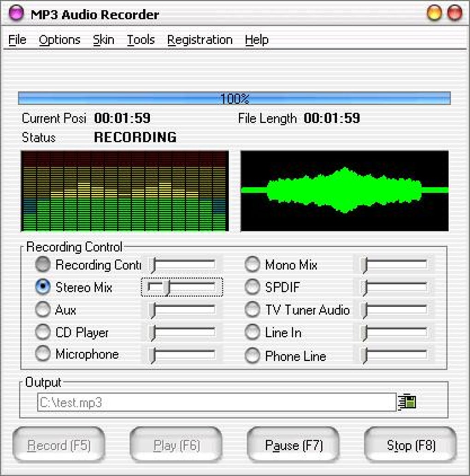The width and height of the screenshot is (470, 476).
Task: Open the Registration menu
Action: coord(200,40)
